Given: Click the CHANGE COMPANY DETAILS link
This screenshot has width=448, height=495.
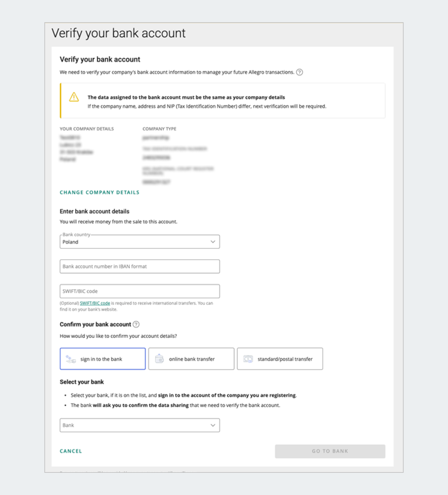Looking at the screenshot, I should (99, 192).
